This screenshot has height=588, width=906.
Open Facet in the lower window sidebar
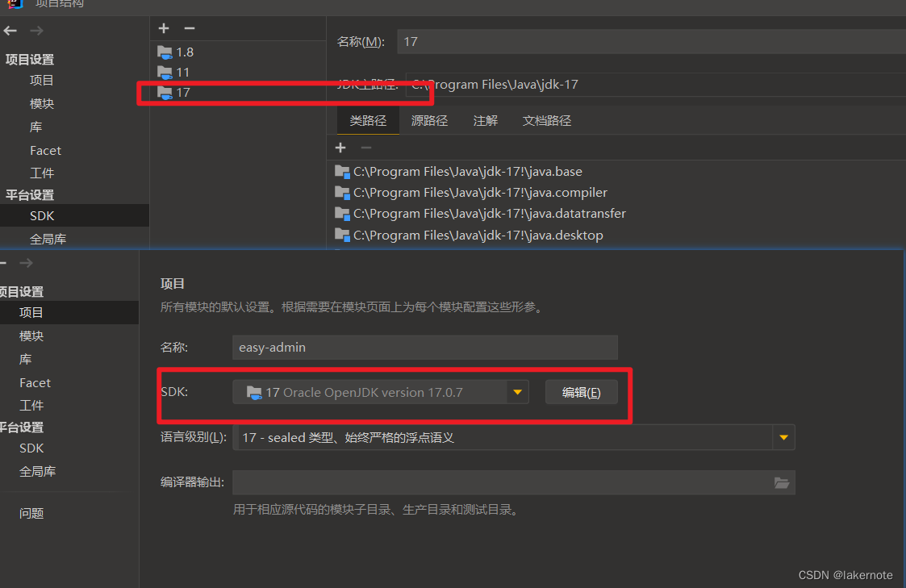coord(35,382)
